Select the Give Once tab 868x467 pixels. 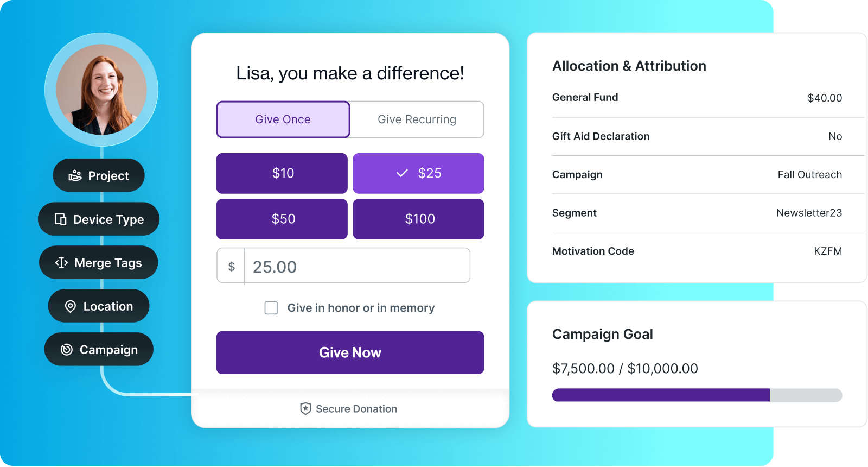coord(283,119)
